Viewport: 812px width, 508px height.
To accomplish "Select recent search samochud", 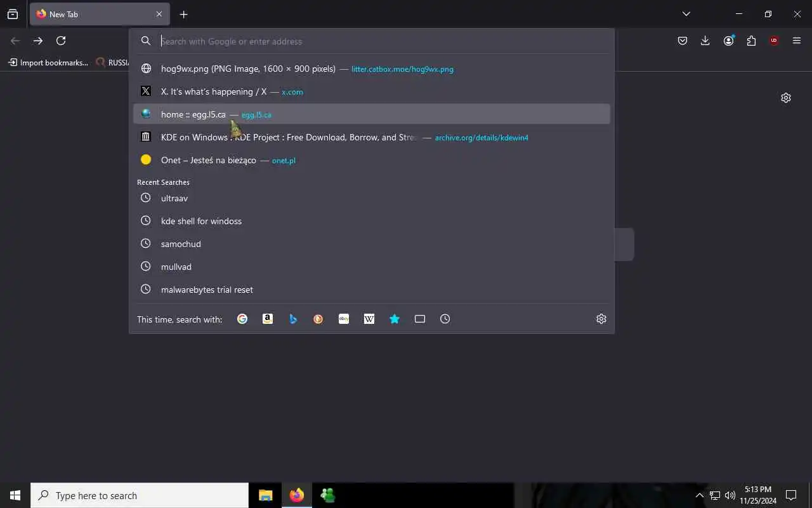I will [x=372, y=244].
